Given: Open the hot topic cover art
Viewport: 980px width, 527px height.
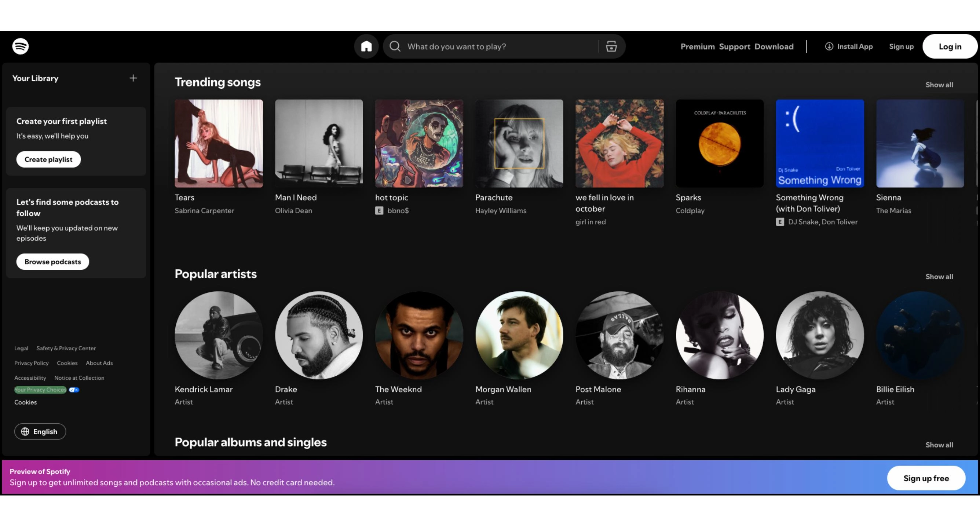Looking at the screenshot, I should point(419,143).
